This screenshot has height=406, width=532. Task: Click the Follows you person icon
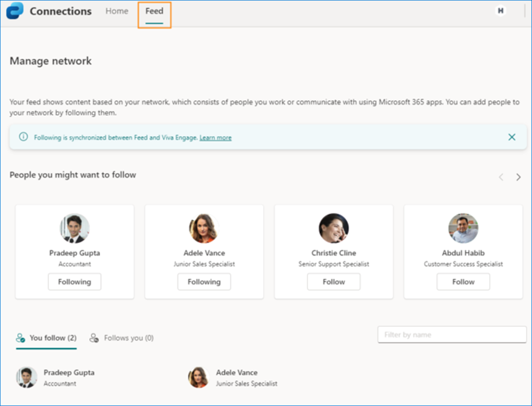pyautogui.click(x=94, y=338)
